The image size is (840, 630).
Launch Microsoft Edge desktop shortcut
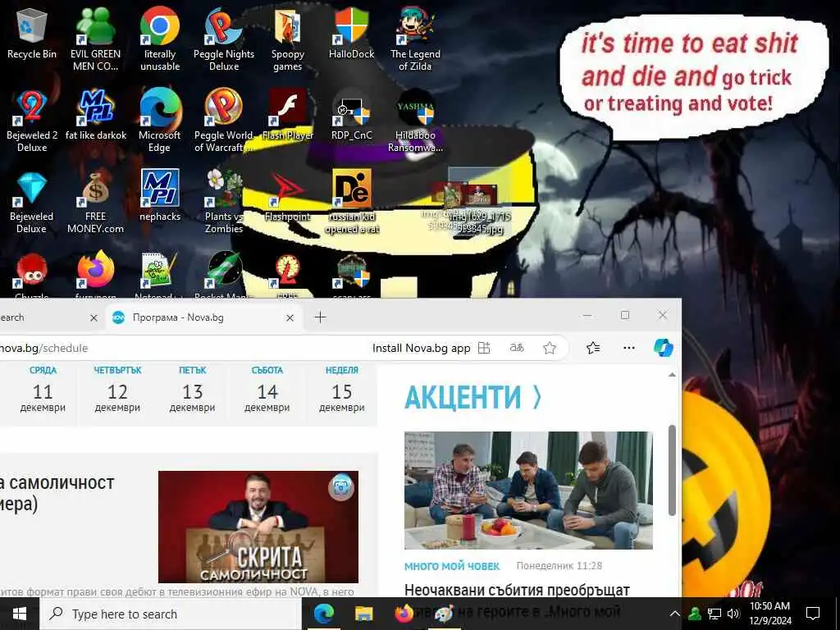160,121
